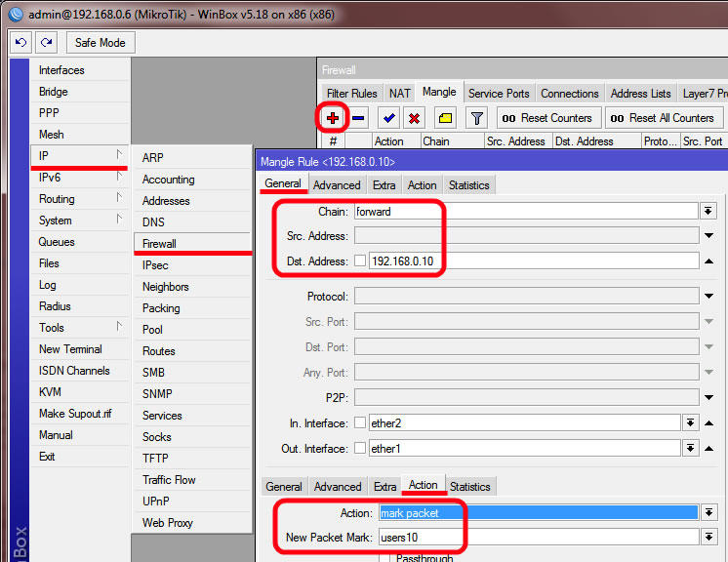The width and height of the screenshot is (728, 562).
Task: Click the red X disable rule icon
Action: 414,118
